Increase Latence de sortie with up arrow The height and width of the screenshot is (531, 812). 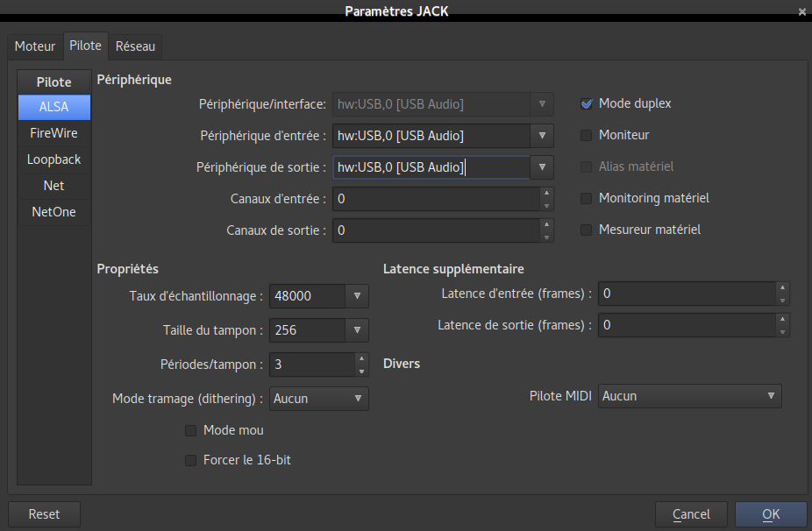782,319
